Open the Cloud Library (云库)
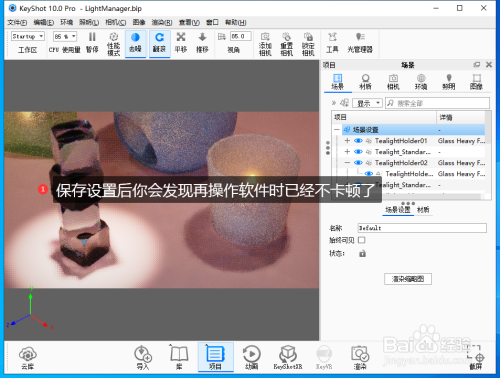 pyautogui.click(x=28, y=358)
